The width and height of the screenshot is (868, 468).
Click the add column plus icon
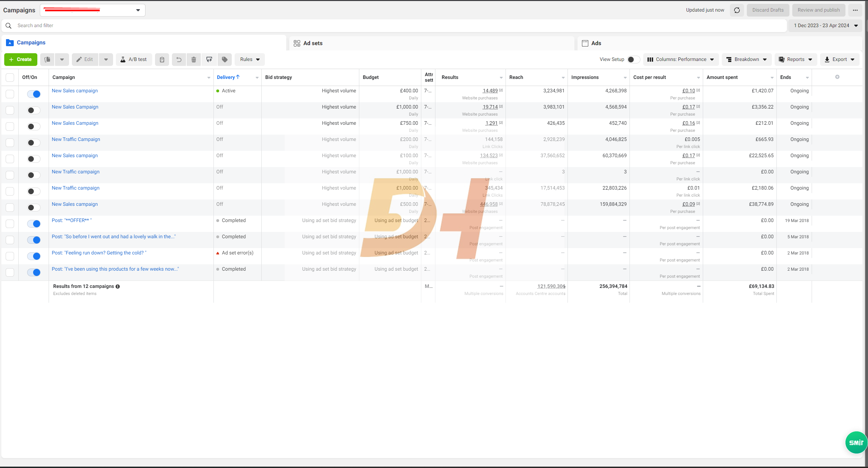click(837, 77)
